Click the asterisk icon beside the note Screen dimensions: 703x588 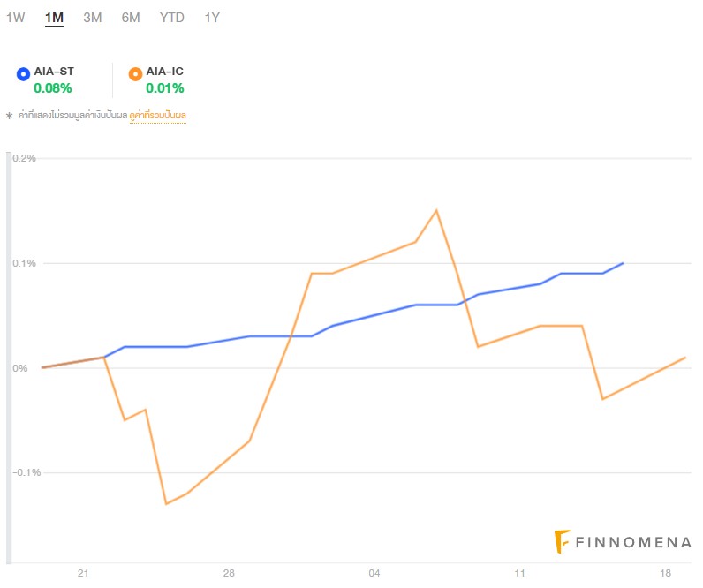point(10,116)
